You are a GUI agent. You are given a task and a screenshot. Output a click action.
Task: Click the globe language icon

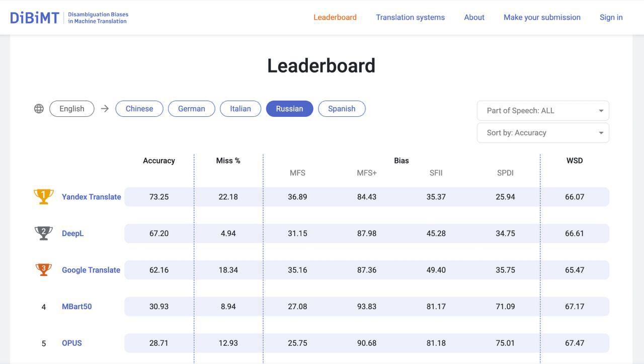39,109
